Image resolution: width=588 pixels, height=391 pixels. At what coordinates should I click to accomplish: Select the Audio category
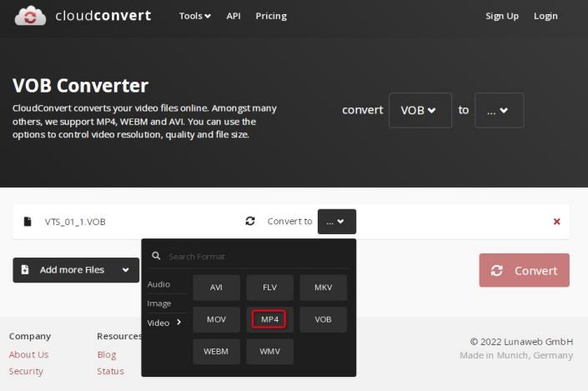[158, 284]
